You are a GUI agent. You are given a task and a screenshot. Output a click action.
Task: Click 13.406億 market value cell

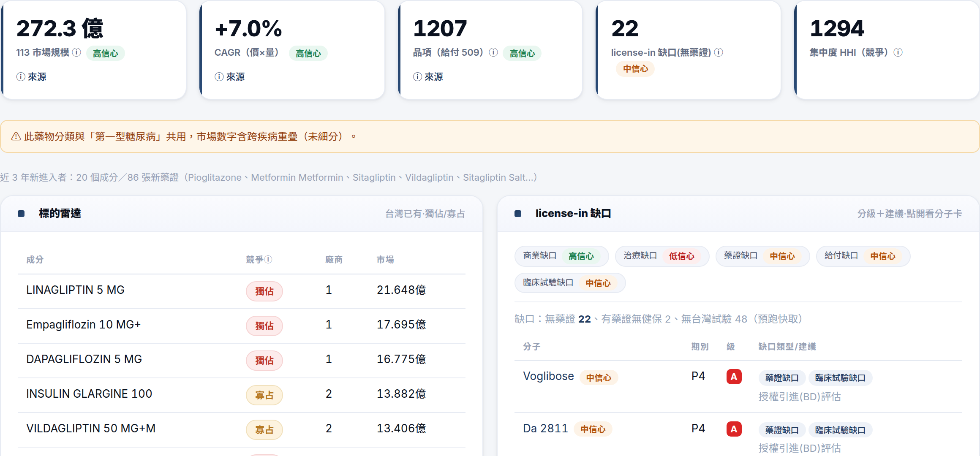401,429
